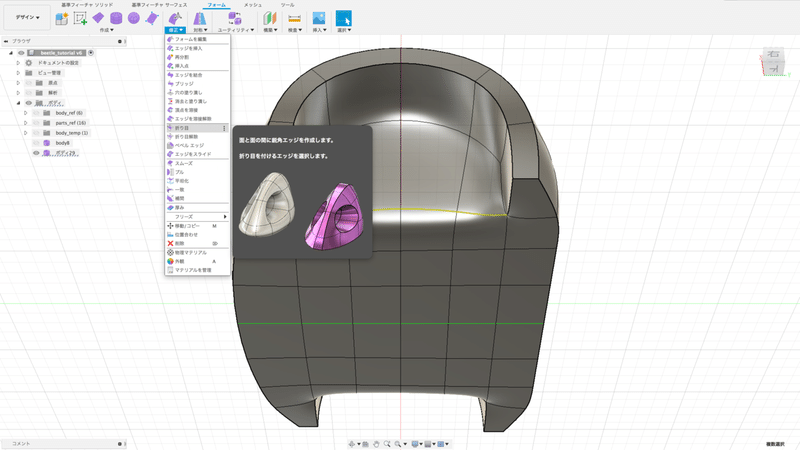Expand the parts_ref (16) tree node
This screenshot has width=800, height=450.
[x=26, y=123]
